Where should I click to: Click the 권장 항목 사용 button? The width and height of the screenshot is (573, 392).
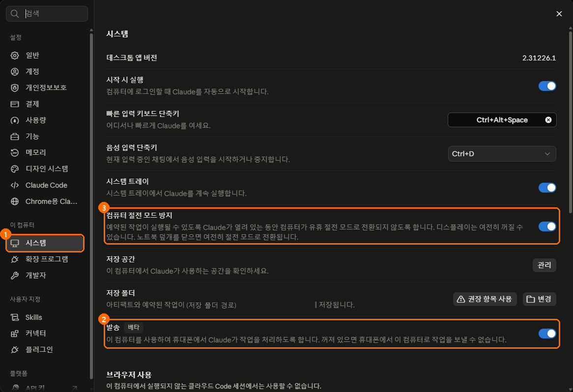(x=485, y=299)
